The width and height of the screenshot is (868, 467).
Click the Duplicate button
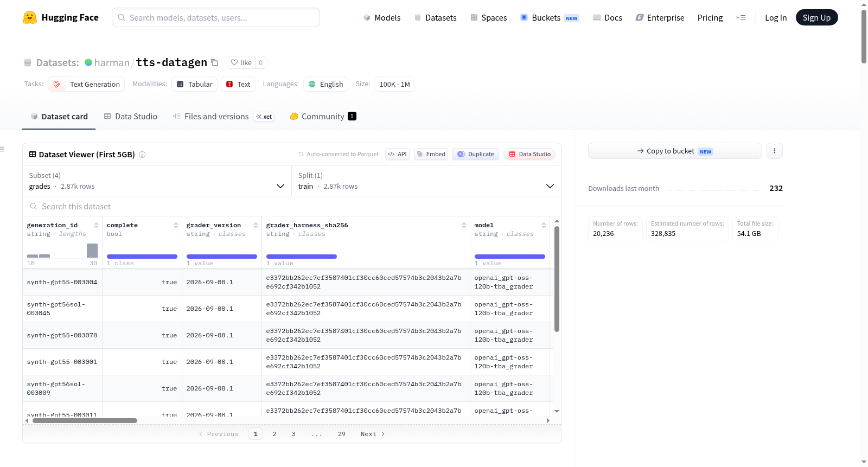(x=476, y=154)
